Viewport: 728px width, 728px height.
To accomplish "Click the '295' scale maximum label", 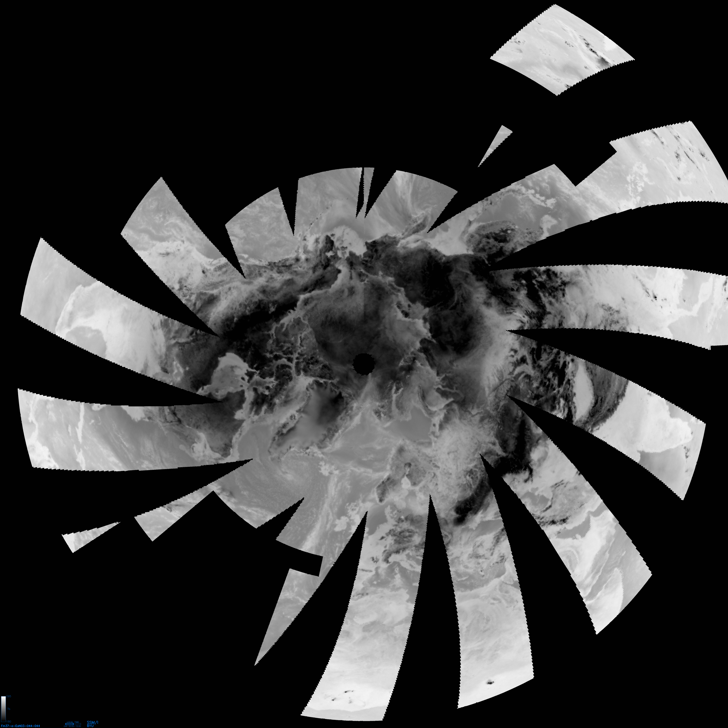I will tap(9, 696).
